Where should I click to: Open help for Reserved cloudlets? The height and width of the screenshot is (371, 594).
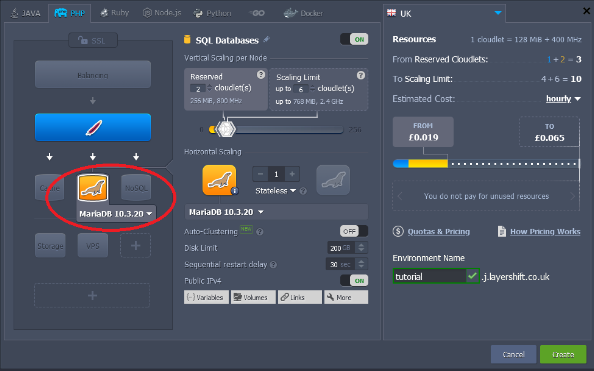click(x=261, y=75)
